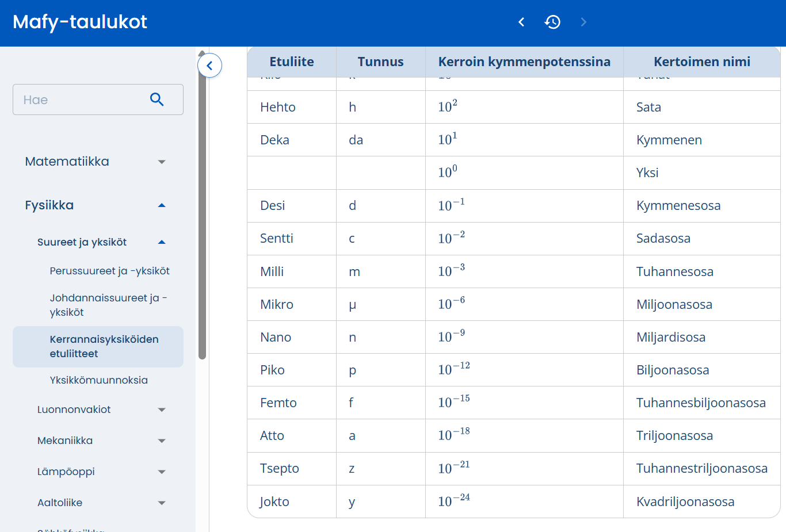Click the Sadasosa multiplier name

tap(663, 238)
